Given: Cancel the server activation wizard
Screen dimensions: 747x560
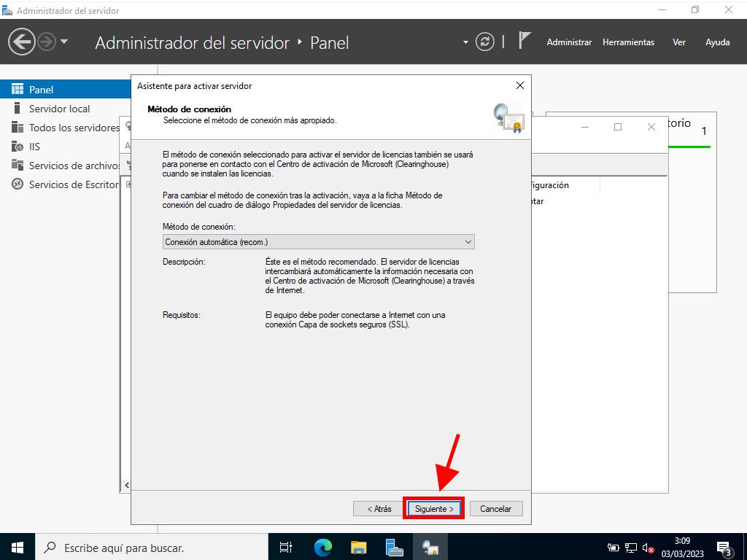Looking at the screenshot, I should click(x=495, y=509).
